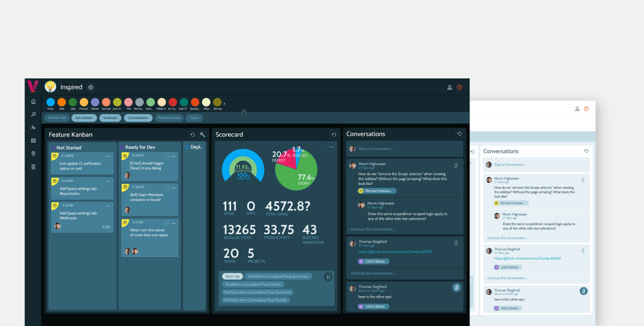Select Andy's blue color circle
The width and height of the screenshot is (644, 326).
51,102
